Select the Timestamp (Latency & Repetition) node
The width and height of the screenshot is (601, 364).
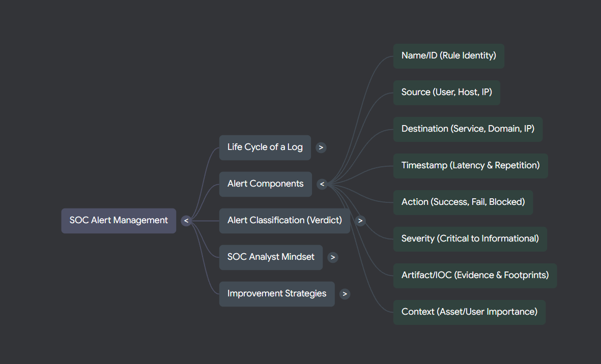[x=470, y=166]
